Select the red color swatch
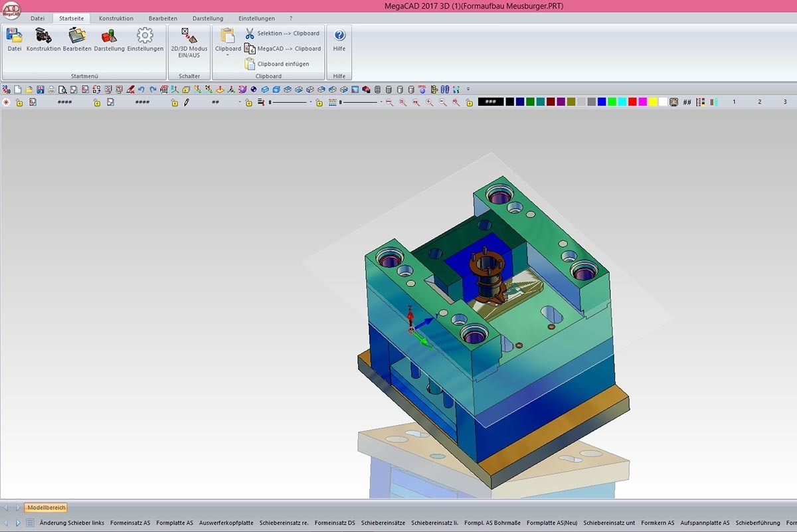The height and width of the screenshot is (532, 797). point(632,102)
